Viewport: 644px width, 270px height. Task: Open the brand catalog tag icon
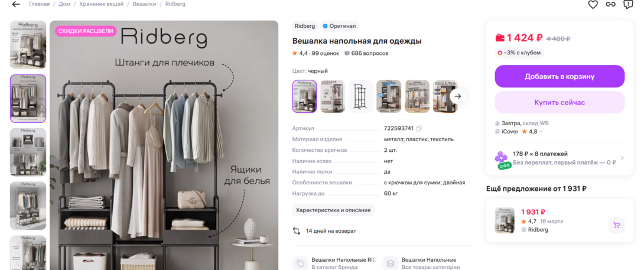pos(300,264)
